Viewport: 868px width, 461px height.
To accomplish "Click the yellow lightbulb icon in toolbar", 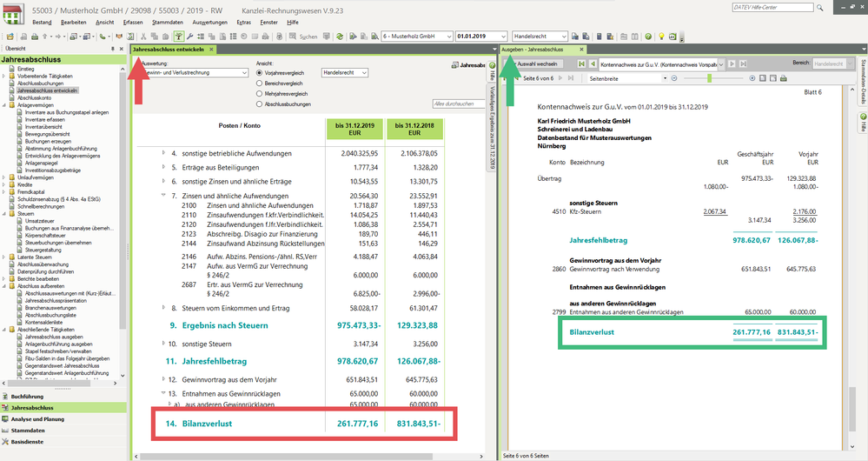I will tap(661, 37).
